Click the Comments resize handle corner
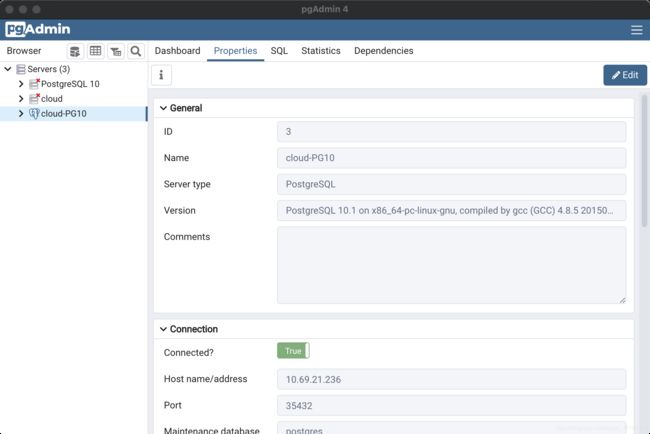Image resolution: width=650 pixels, height=434 pixels. [622, 300]
